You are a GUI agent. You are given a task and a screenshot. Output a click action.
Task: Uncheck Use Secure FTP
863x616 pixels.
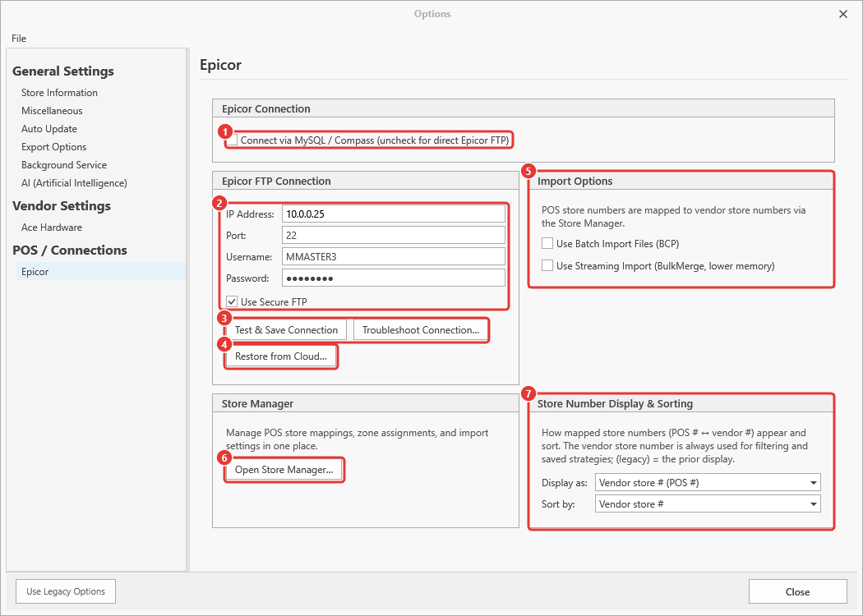(x=232, y=301)
